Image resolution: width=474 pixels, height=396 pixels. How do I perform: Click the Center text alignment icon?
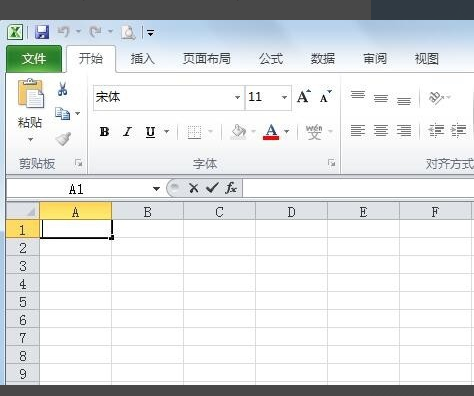coord(381,130)
